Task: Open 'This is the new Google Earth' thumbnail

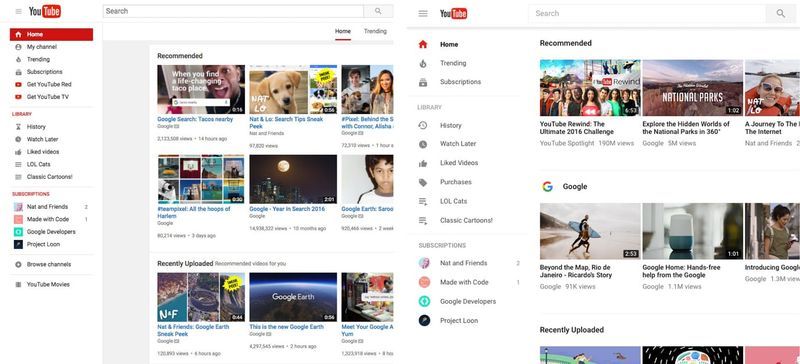Action: coord(293,297)
